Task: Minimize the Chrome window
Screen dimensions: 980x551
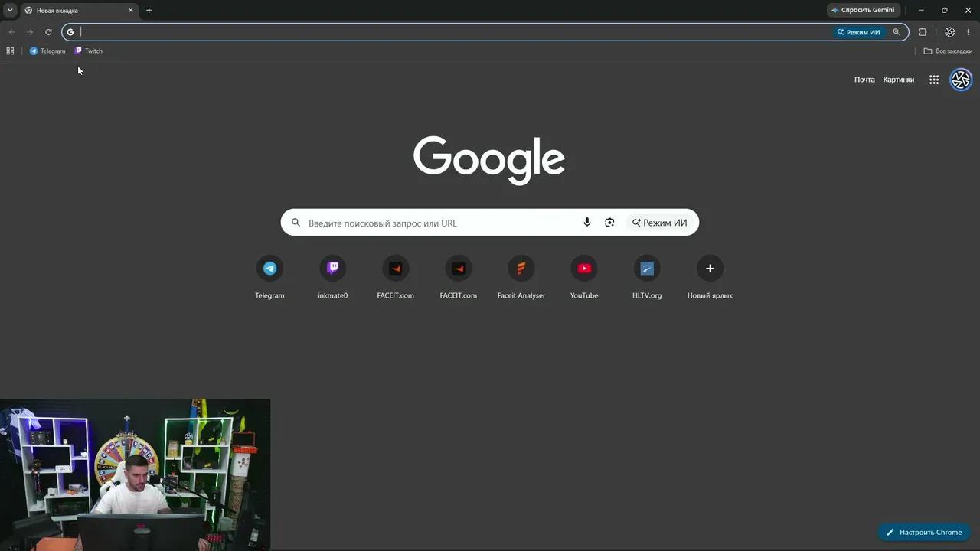Action: click(921, 10)
